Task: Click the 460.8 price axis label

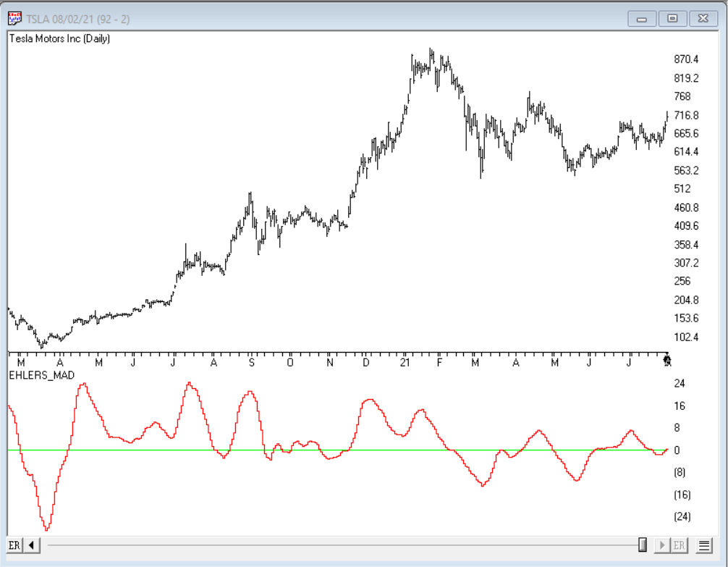Action: tap(686, 207)
